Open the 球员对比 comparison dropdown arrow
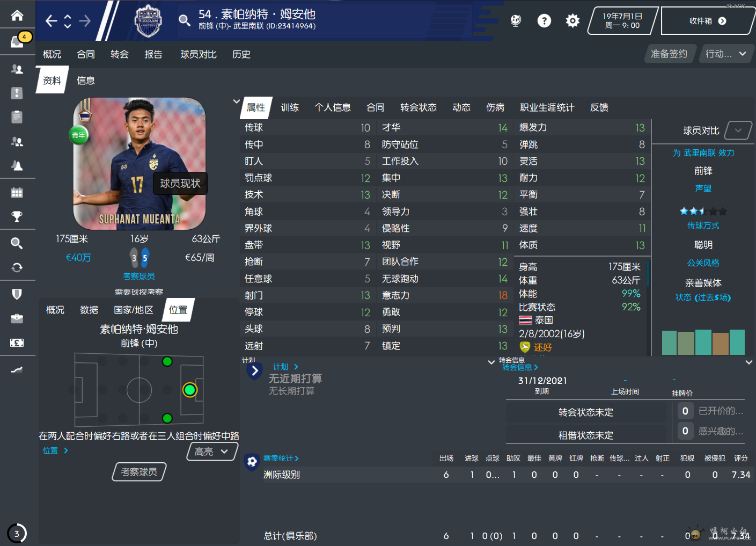This screenshot has width=756, height=546. click(x=738, y=130)
